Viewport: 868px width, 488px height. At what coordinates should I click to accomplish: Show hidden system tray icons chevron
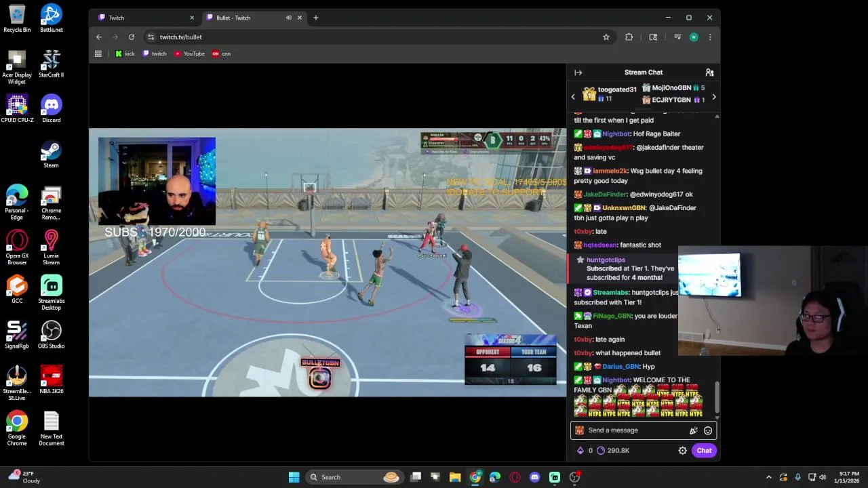coord(768,477)
